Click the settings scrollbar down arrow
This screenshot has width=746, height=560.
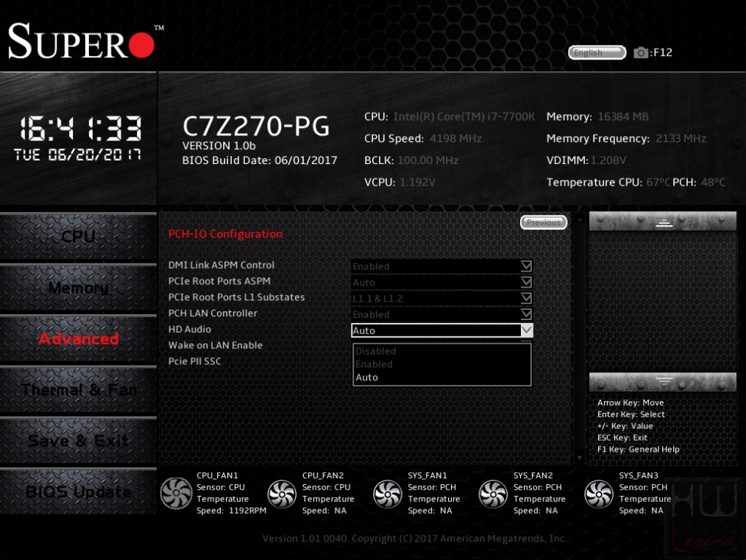coord(580,458)
